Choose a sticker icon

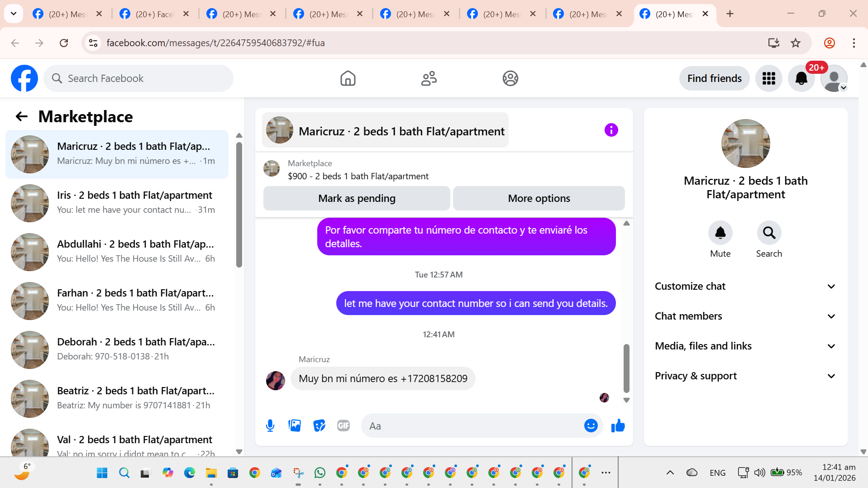point(319,426)
